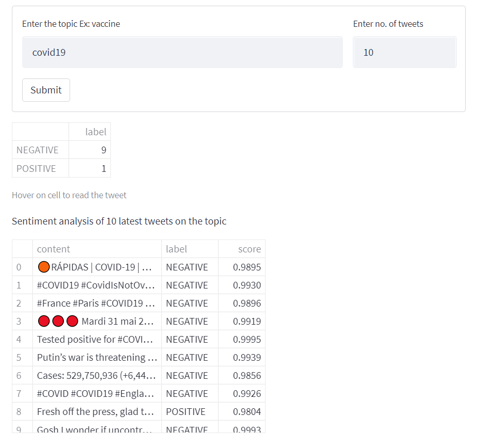Click the first red circle emoji in row 3
The width and height of the screenshot is (477, 448).
43,321
